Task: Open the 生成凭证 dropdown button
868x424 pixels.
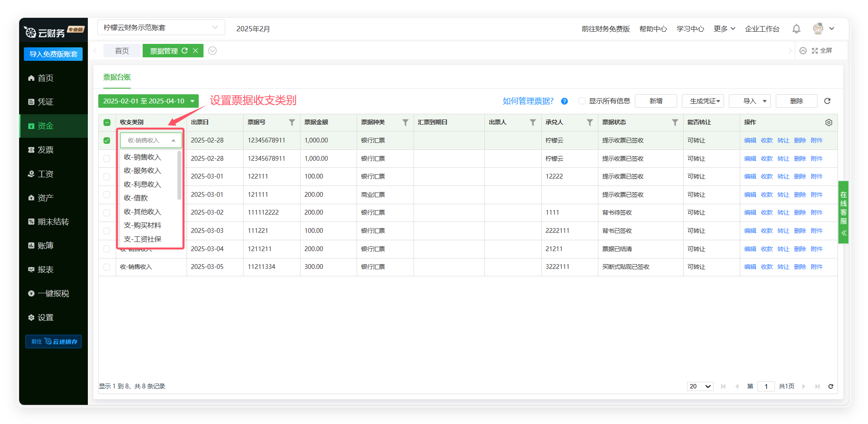Action: (703, 101)
